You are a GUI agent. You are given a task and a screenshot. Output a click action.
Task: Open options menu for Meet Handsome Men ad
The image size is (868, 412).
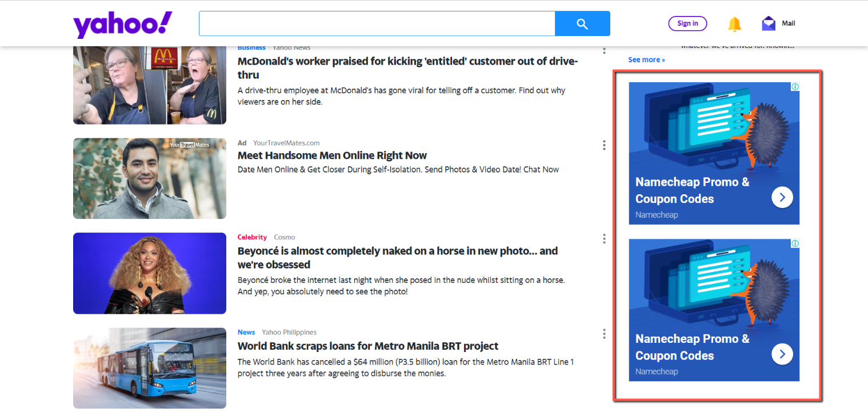604,145
